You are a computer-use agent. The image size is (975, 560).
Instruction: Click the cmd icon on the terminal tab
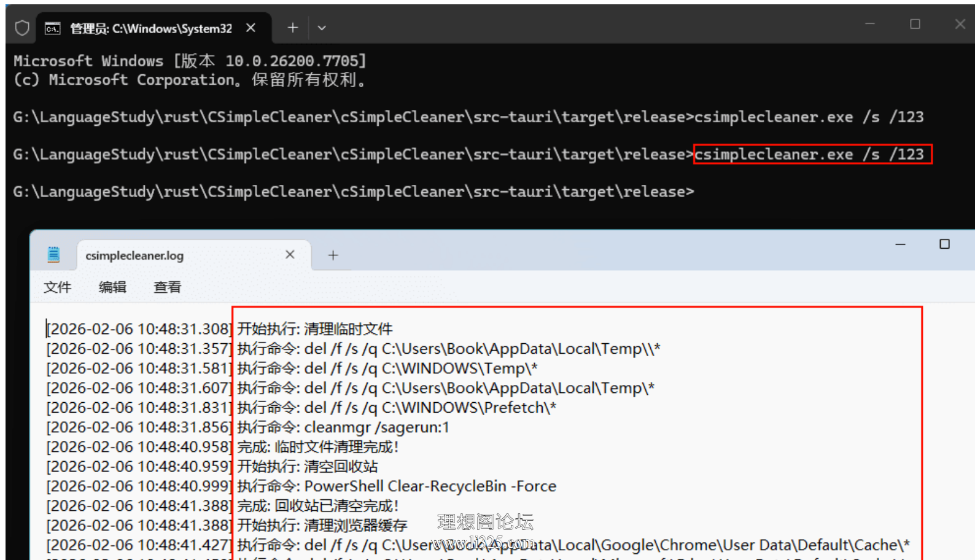click(x=53, y=28)
